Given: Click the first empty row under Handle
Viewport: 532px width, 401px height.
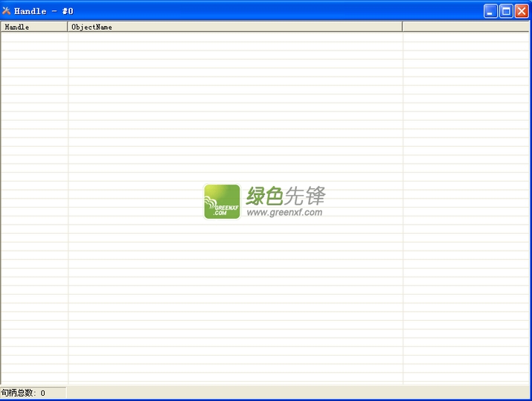Looking at the screenshot, I should pos(33,37).
